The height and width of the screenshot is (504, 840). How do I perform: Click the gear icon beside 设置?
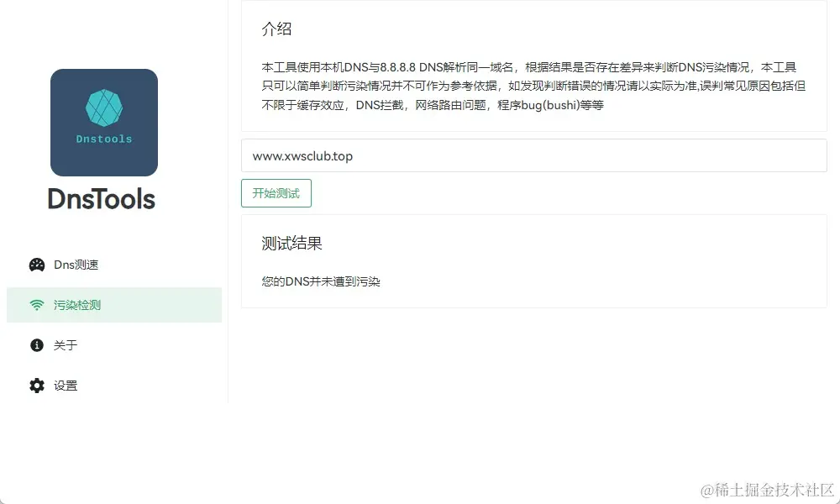coord(37,385)
